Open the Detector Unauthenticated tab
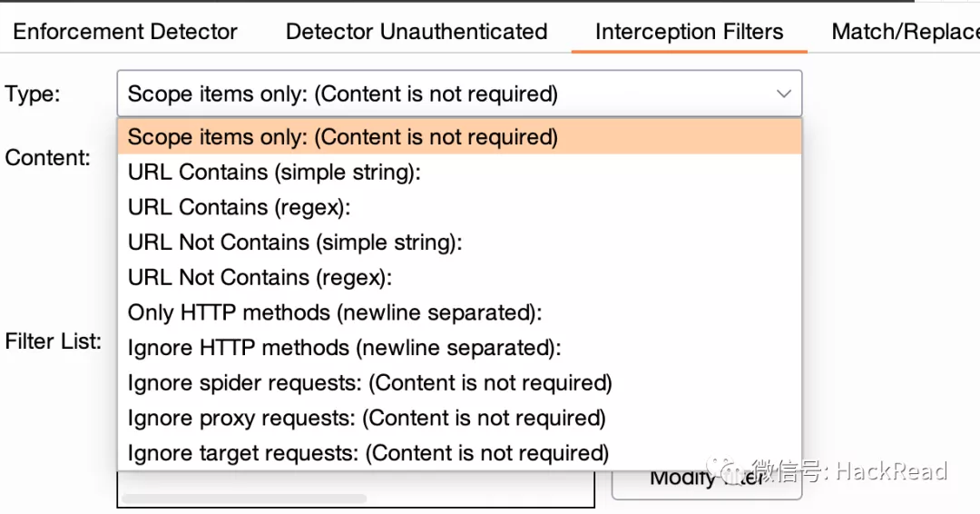The width and height of the screenshot is (980, 514). pyautogui.click(x=416, y=32)
